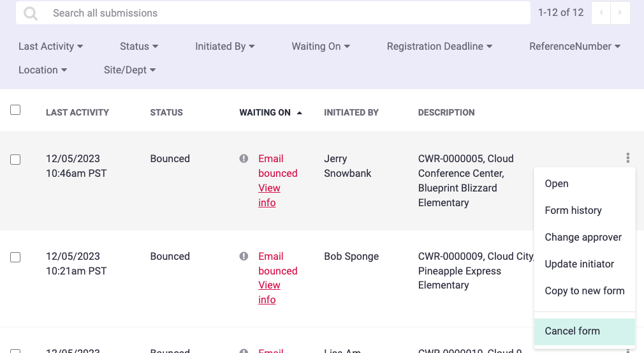Toggle the select-all header checkbox
Screen dimensions: 644x353
pyautogui.click(x=15, y=110)
